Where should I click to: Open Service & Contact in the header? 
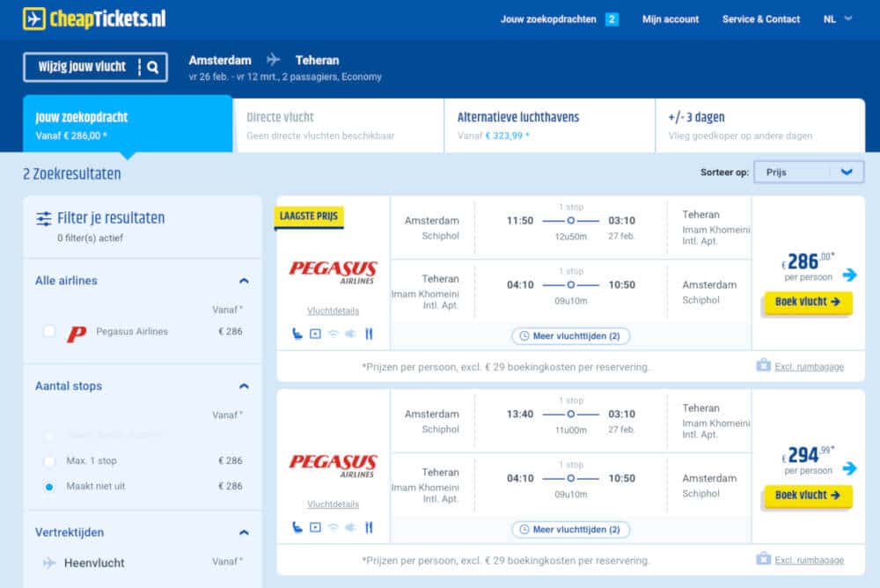(761, 19)
